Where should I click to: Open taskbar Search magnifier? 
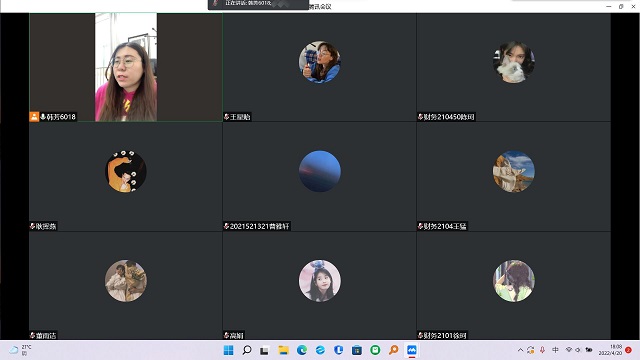click(247, 350)
